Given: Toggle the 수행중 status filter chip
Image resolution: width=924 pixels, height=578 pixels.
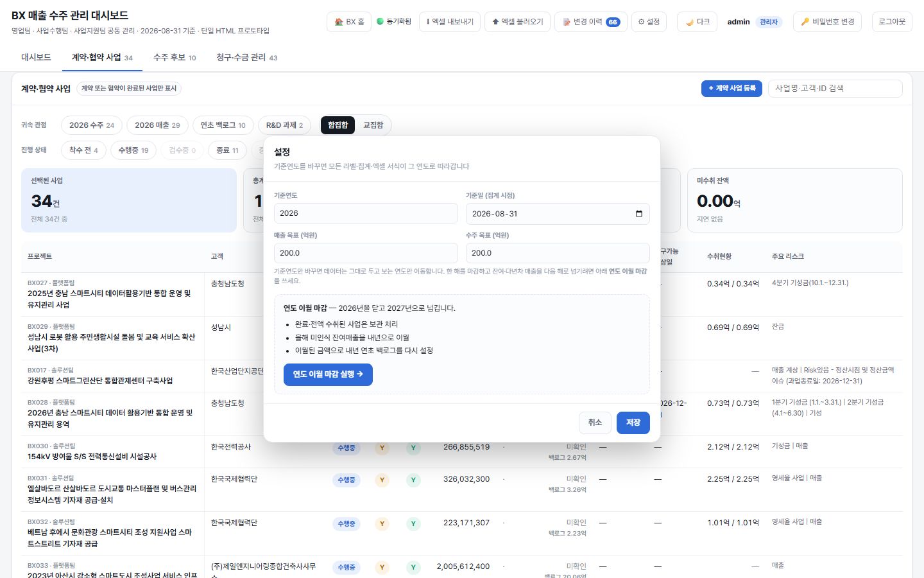Looking at the screenshot, I should coord(133,150).
